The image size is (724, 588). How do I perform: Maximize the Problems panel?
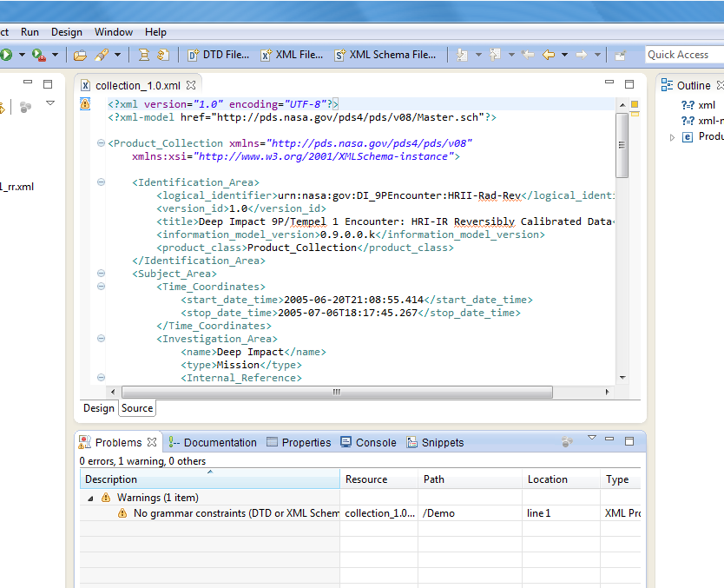coord(629,441)
